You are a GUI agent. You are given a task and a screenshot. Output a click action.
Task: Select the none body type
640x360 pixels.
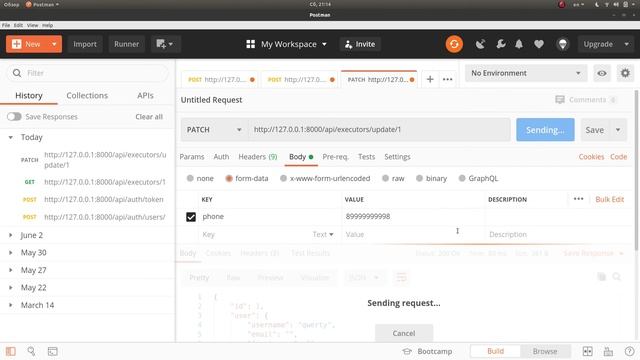coord(190,178)
